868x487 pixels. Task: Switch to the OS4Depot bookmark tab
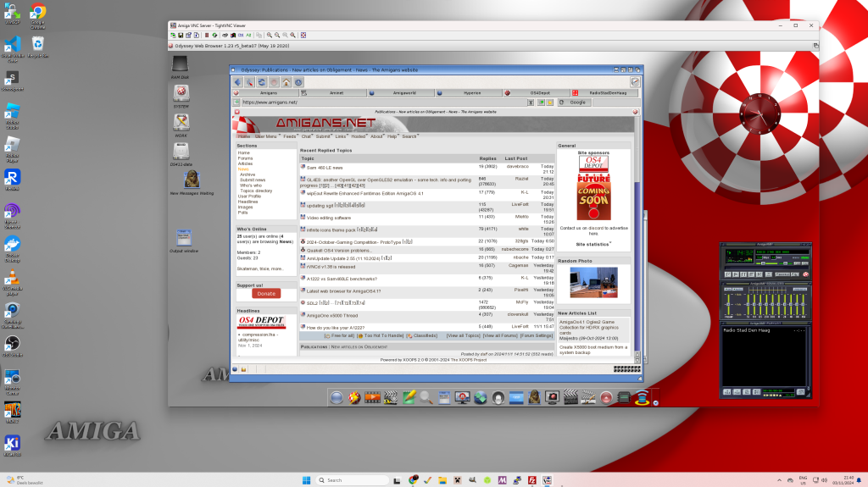pyautogui.click(x=537, y=93)
